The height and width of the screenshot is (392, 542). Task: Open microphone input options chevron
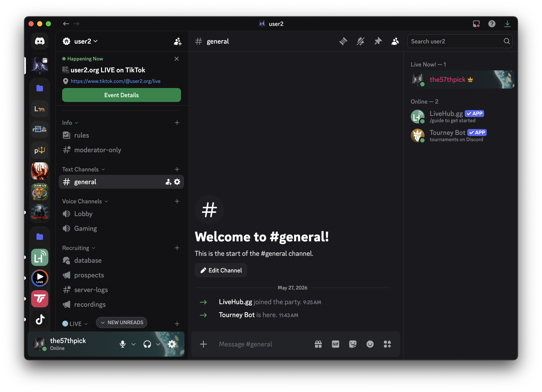tap(134, 344)
